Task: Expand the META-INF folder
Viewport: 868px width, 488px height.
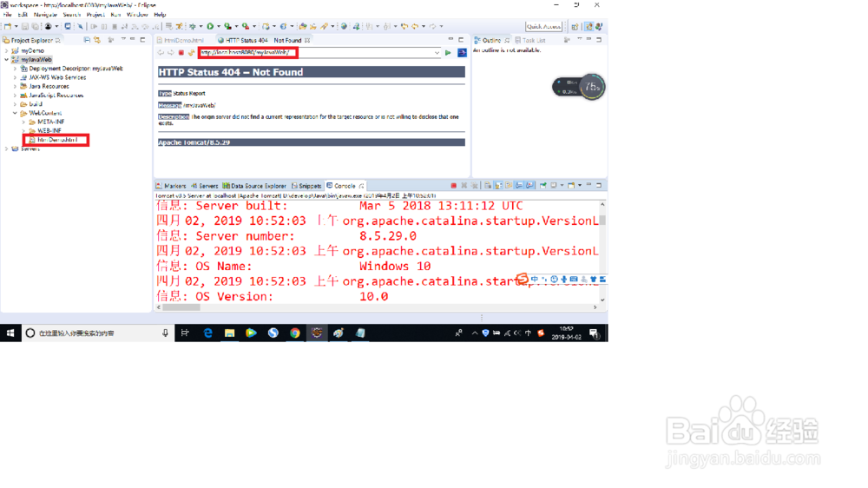Action: coord(23,122)
